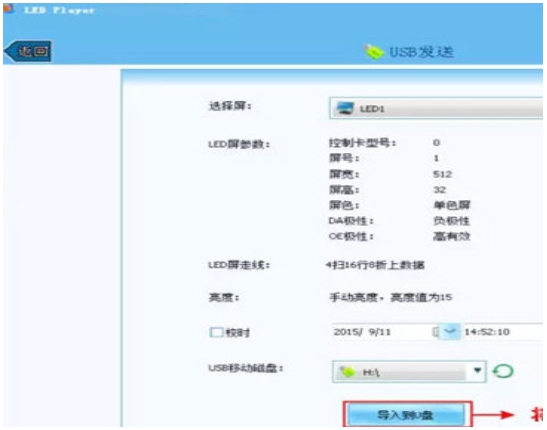Screen dimensions: 547x430
Task: Click the LED屏走线 wiring description text
Action: pos(375,265)
